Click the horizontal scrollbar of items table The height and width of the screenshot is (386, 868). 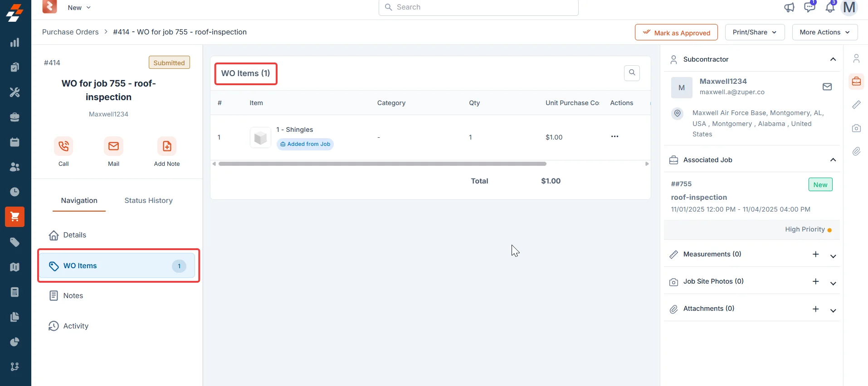(x=382, y=164)
